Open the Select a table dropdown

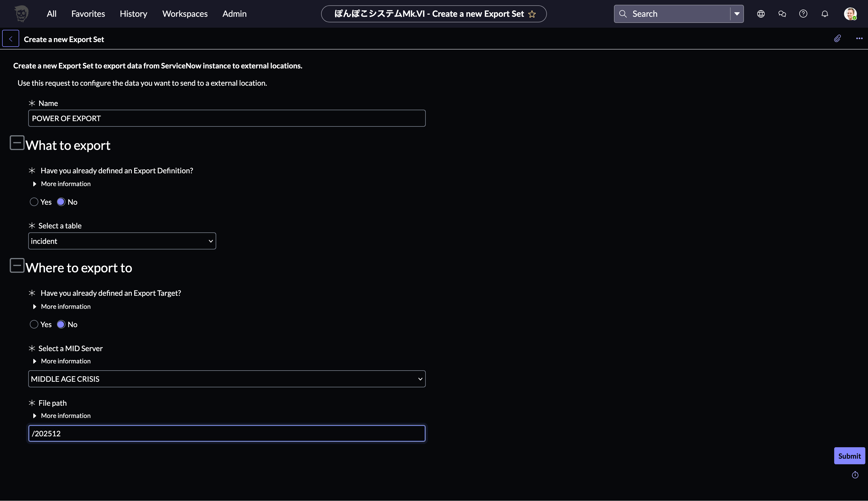[122, 241]
